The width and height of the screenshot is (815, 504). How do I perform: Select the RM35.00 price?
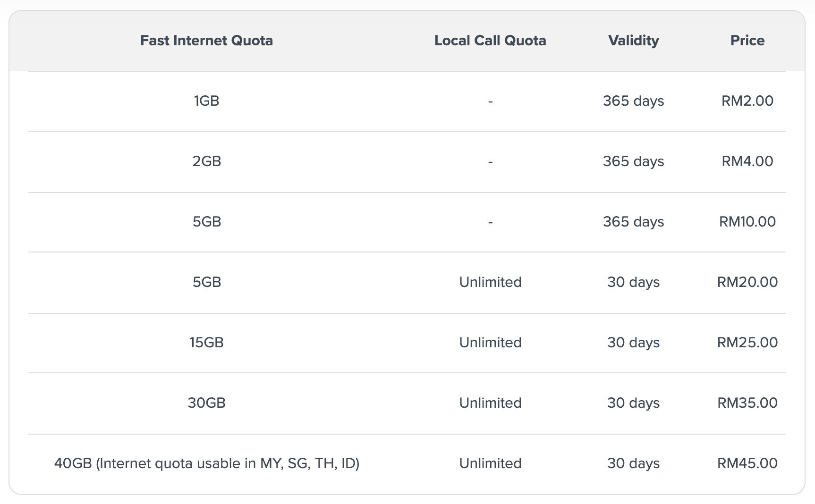pos(747,403)
